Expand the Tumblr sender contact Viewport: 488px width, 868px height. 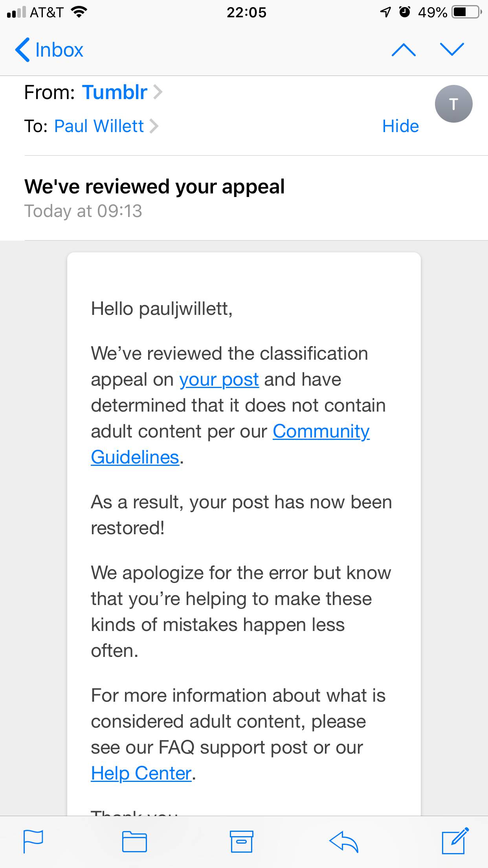(x=115, y=92)
